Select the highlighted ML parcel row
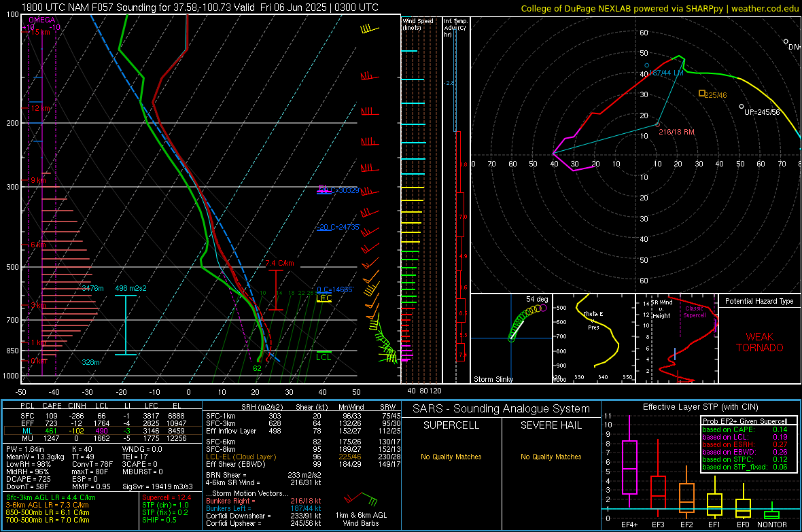The height and width of the screenshot is (532, 802). [103, 431]
